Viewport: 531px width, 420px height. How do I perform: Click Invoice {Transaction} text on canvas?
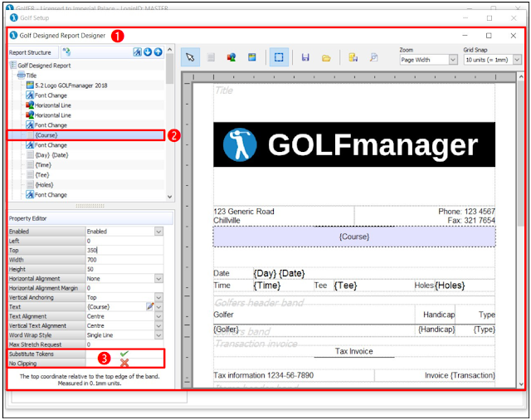(460, 375)
